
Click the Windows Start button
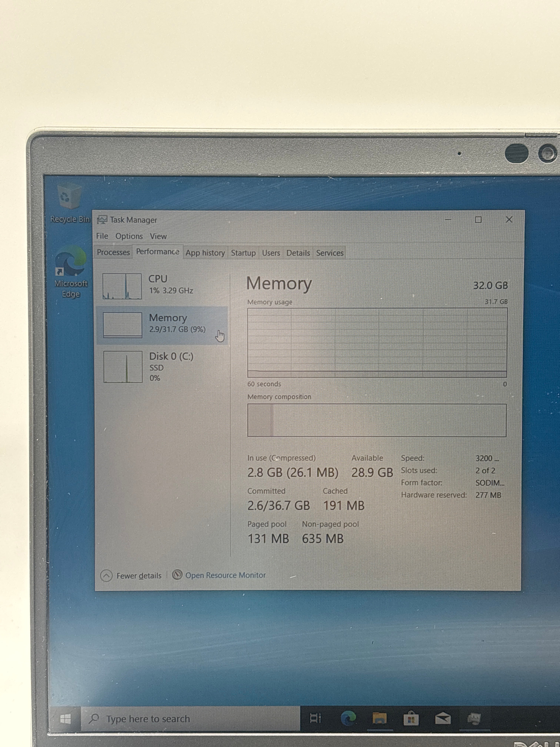click(66, 719)
